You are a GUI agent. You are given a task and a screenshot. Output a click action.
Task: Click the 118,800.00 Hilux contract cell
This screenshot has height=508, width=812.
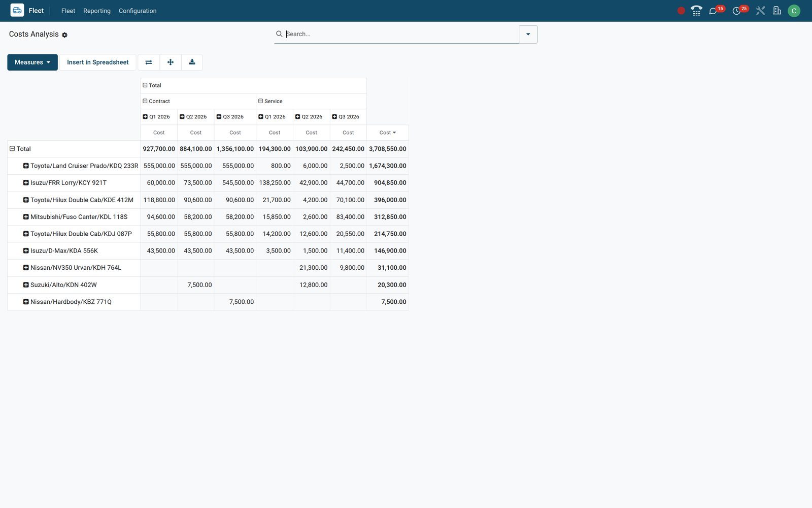pos(159,200)
